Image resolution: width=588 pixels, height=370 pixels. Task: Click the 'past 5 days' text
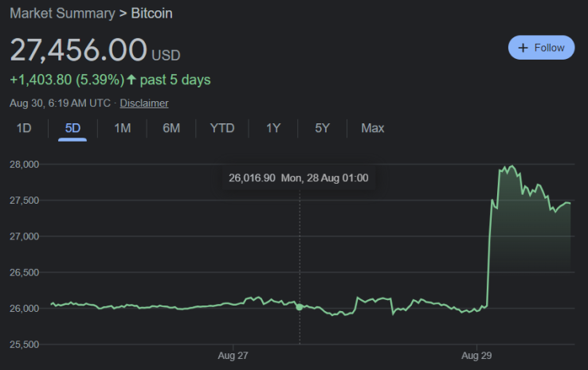pos(175,80)
